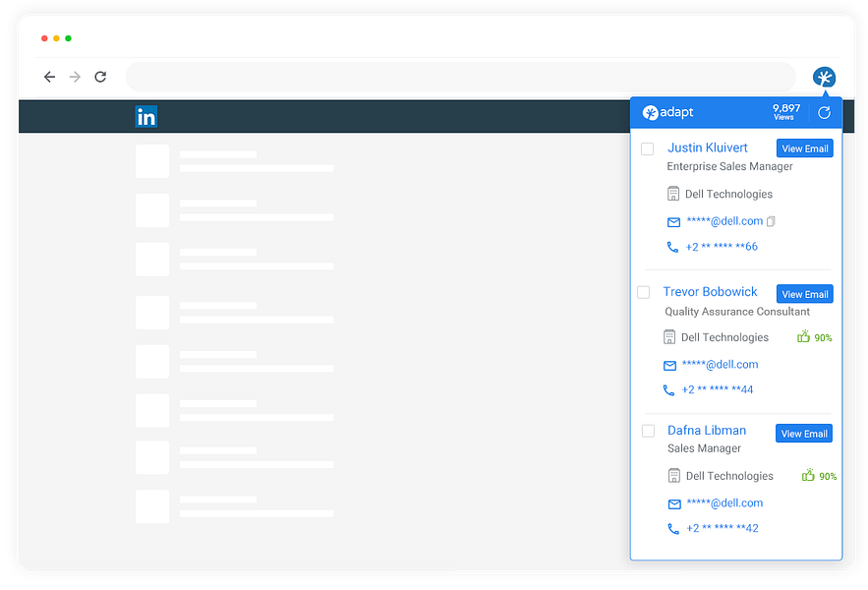
Task: Click the browser address bar
Action: pos(461,77)
